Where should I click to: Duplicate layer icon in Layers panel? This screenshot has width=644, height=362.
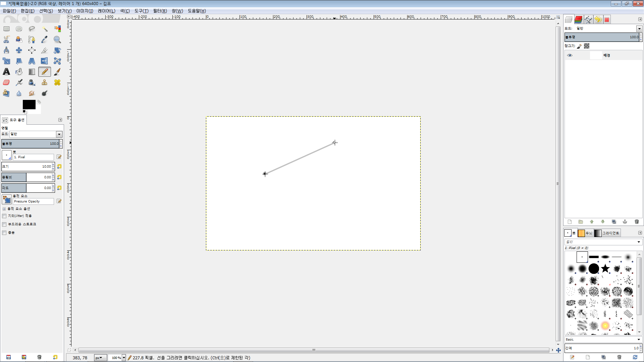(614, 222)
